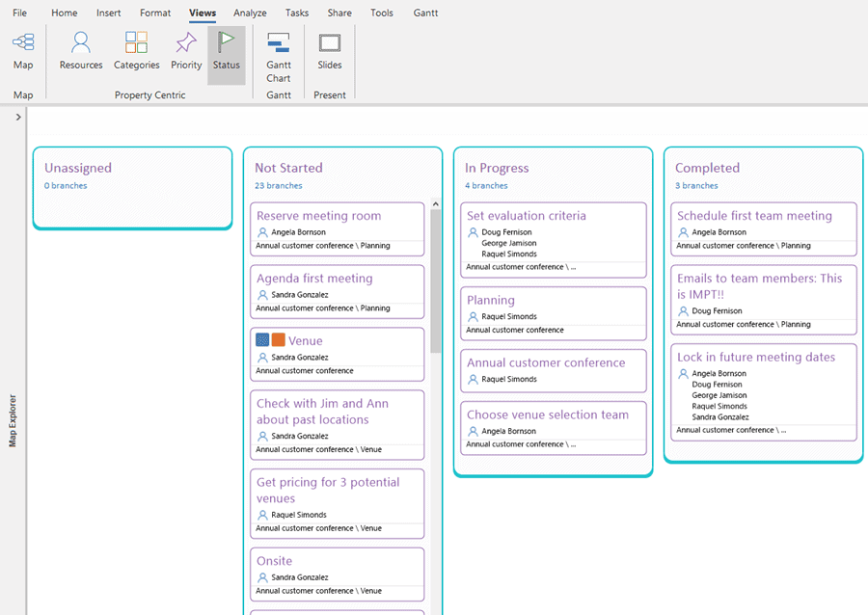Select the Completed column header
The image size is (868, 615).
click(707, 168)
